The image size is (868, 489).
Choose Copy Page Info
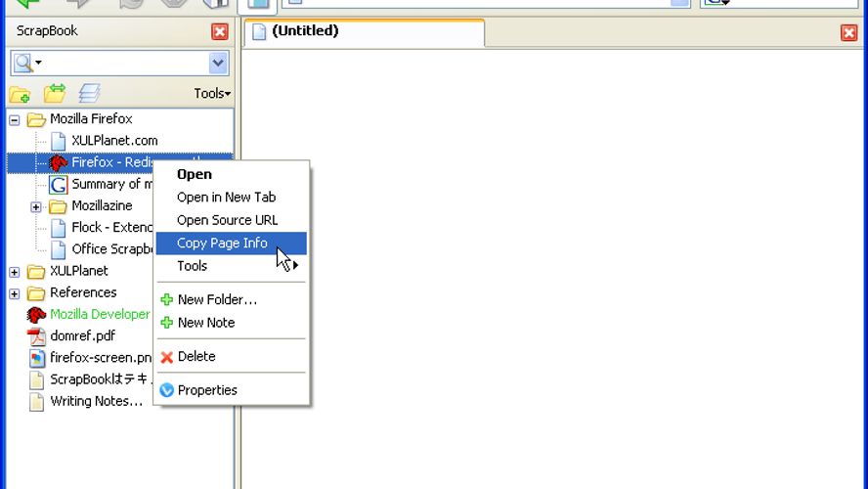(x=232, y=244)
